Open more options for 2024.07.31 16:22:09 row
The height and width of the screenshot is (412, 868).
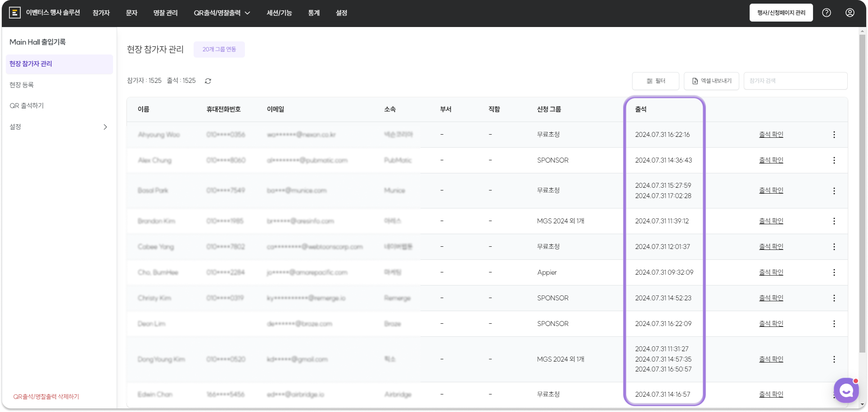834,324
